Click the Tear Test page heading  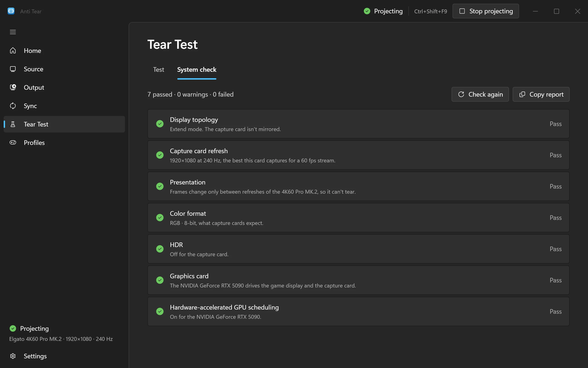pyautogui.click(x=172, y=45)
